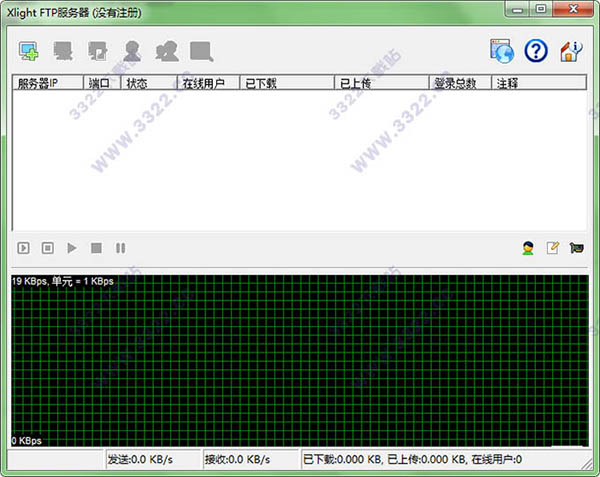Click the start all servers icon
600x477 pixels.
23,248
